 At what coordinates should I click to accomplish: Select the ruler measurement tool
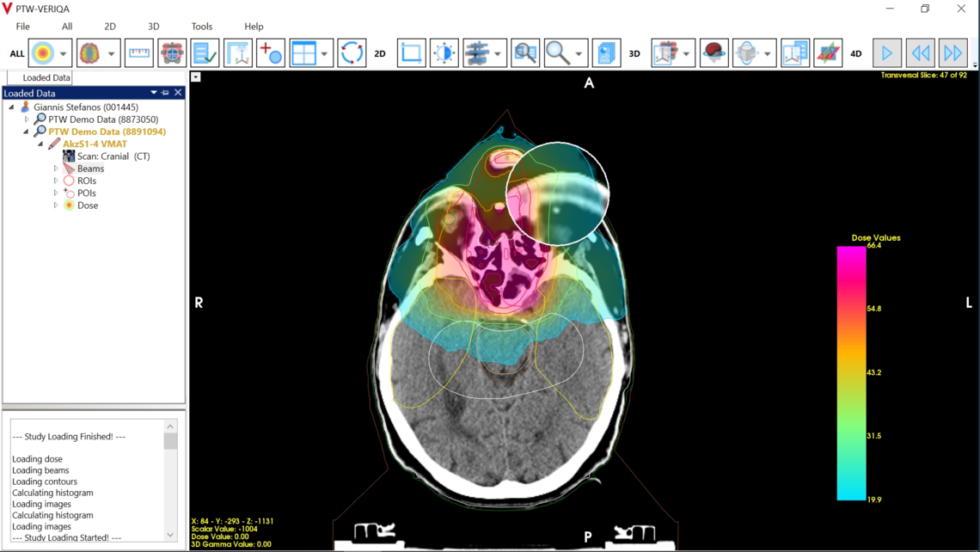pos(138,52)
